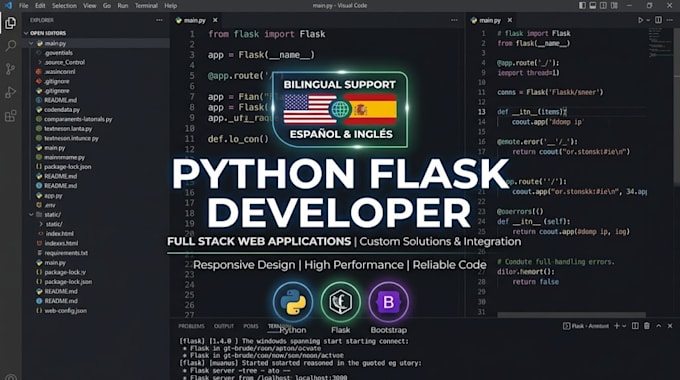The image size is (680, 380).
Task: Open the View menu
Action: tap(89, 6)
